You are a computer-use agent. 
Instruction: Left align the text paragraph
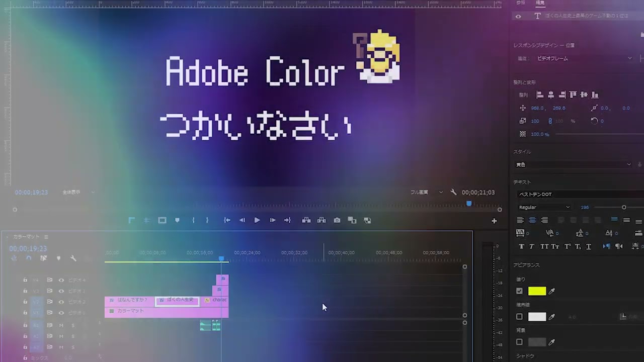click(520, 220)
